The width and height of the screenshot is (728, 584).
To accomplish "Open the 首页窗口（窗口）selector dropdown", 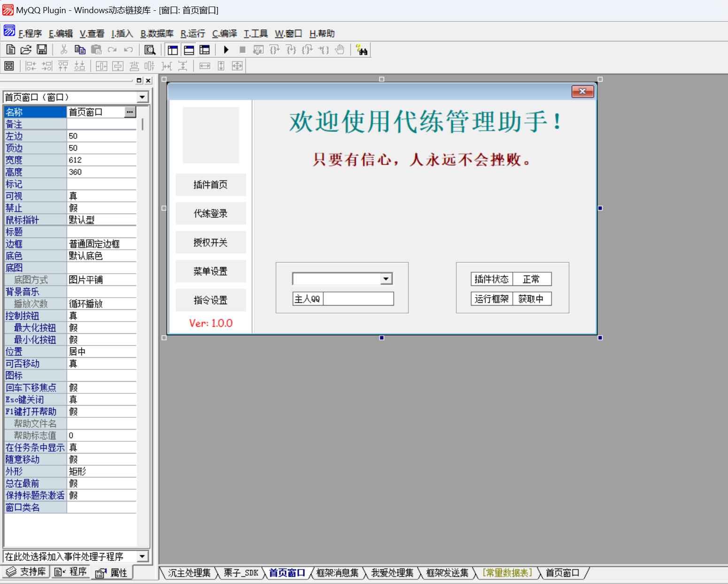I will [x=142, y=97].
